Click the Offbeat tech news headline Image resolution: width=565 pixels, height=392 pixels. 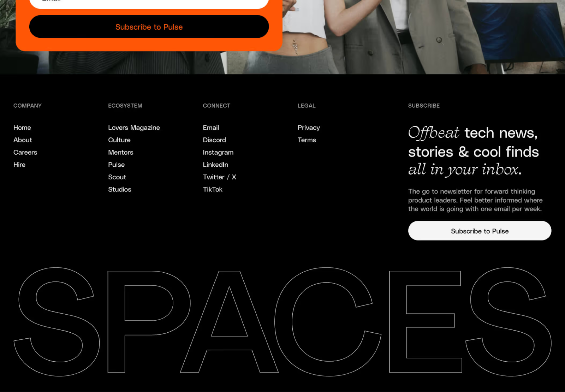(x=474, y=151)
